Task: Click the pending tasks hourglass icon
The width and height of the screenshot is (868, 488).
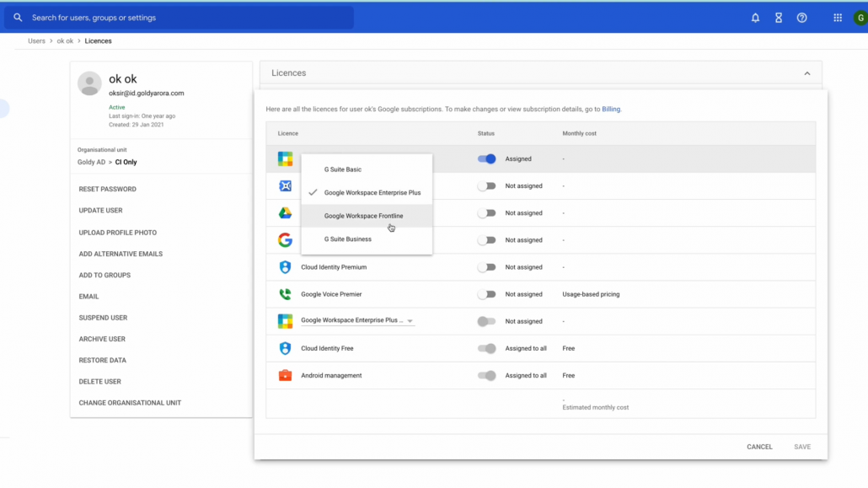Action: (x=778, y=17)
